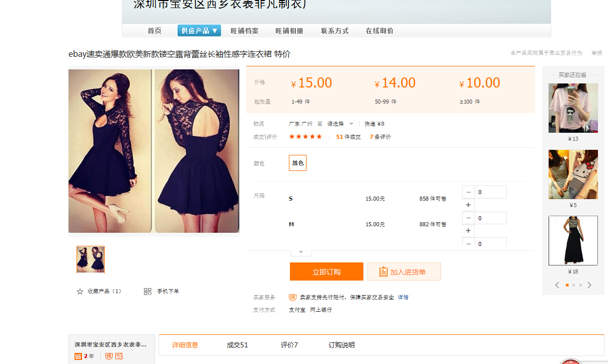Viewport: 608px width, 364px height.
Task: Click the buyer protection shield icon
Action: pyautogui.click(x=292, y=297)
